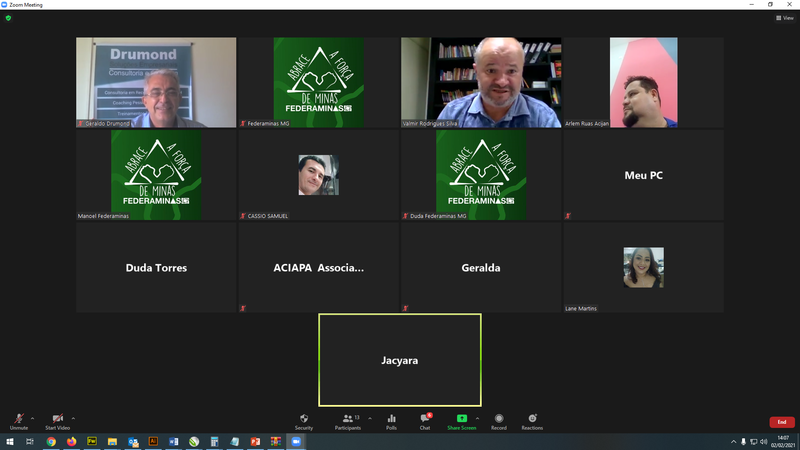Open the Reactions menu
The width and height of the screenshot is (800, 450).
(532, 420)
